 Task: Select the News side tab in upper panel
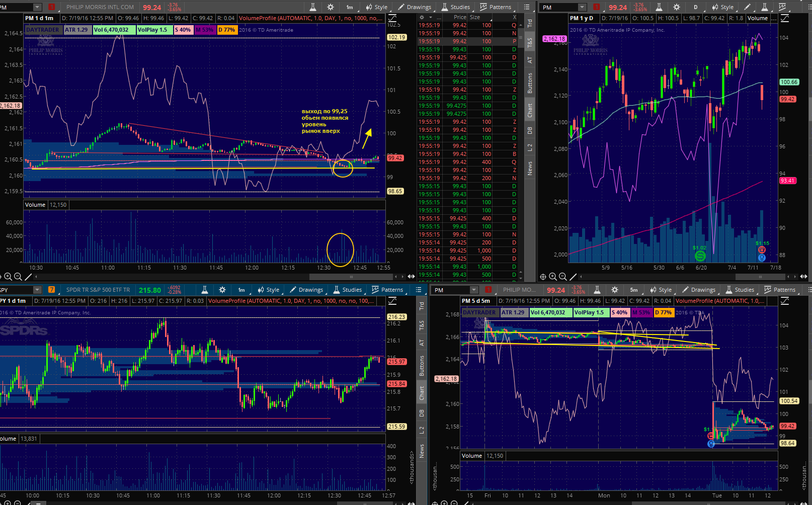pyautogui.click(x=530, y=168)
